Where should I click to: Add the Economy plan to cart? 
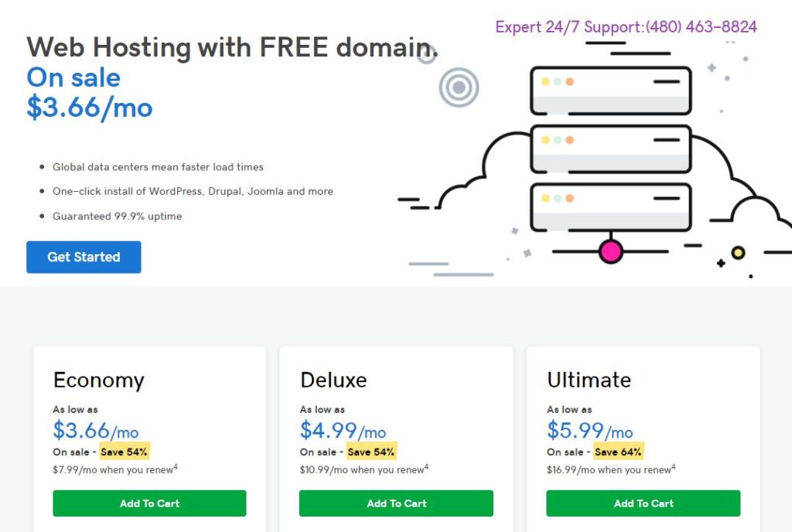point(149,503)
